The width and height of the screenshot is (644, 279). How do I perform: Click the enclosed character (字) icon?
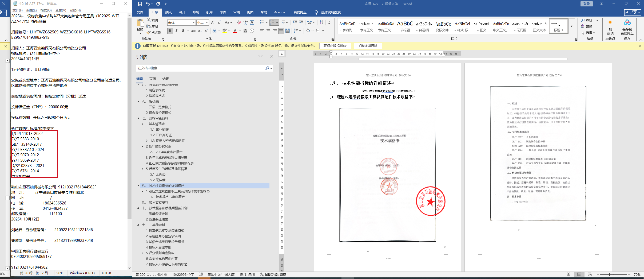click(252, 31)
